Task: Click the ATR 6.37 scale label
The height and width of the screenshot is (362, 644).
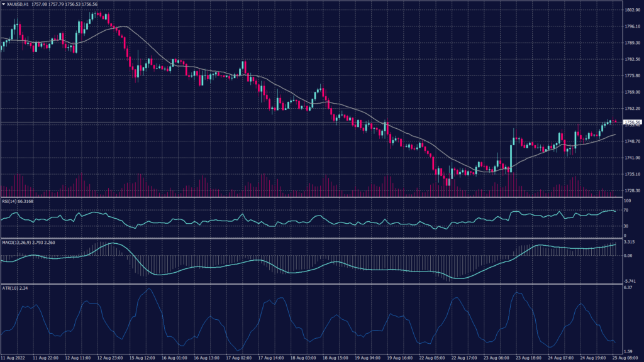Action: coord(626,288)
